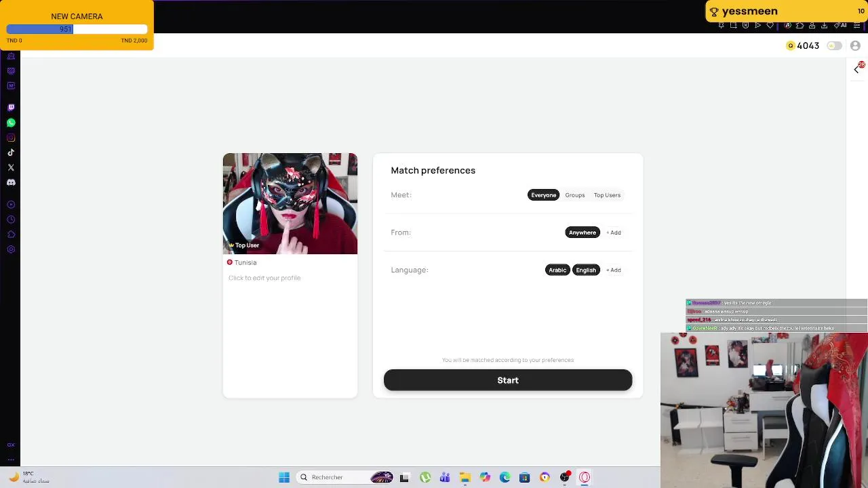The height and width of the screenshot is (488, 868).
Task: Select the Groups meet option
Action: tap(574, 195)
